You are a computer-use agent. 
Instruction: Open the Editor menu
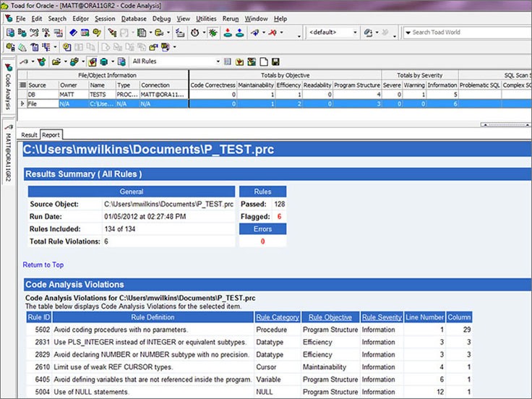(80, 19)
